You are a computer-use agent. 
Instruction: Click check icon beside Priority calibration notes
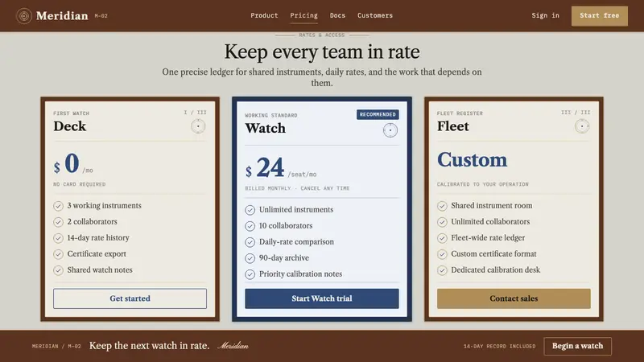tap(250, 274)
